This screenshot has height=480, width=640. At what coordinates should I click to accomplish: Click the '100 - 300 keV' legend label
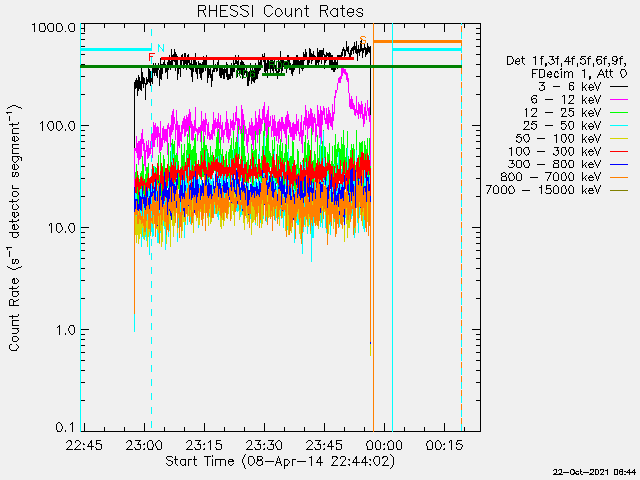pos(555,151)
